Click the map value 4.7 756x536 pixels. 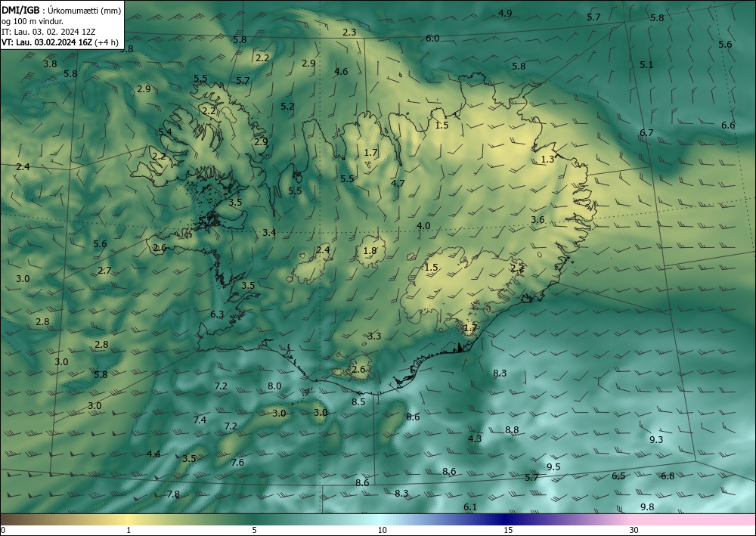[398, 184]
